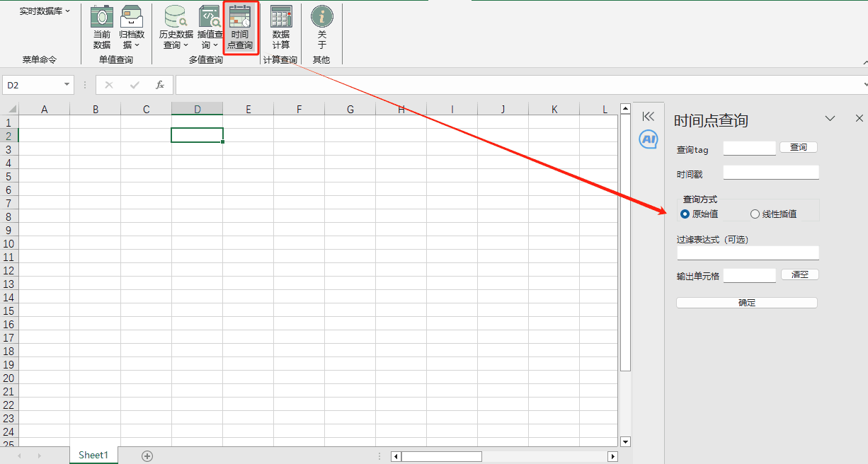Viewport: 868px width, 464px height.
Task: Click the 输出单元格 input field
Action: (750, 275)
